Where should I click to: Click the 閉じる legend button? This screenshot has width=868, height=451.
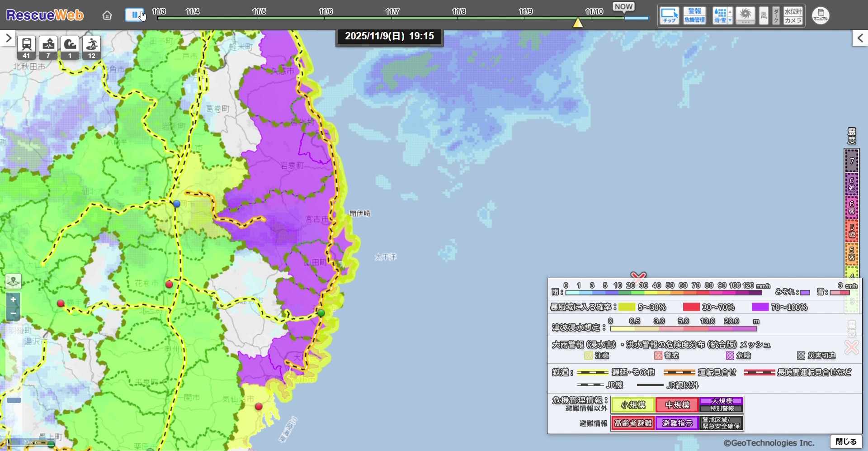846,442
